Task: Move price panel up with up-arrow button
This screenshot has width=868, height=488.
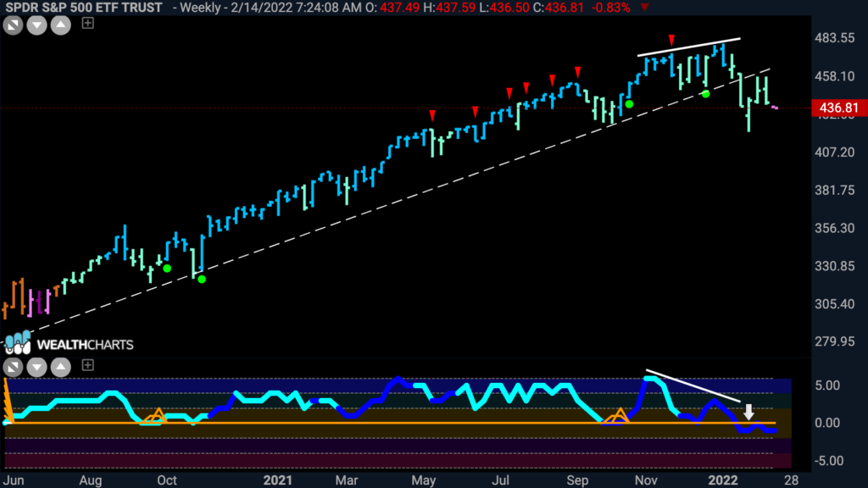Action: pos(61,25)
